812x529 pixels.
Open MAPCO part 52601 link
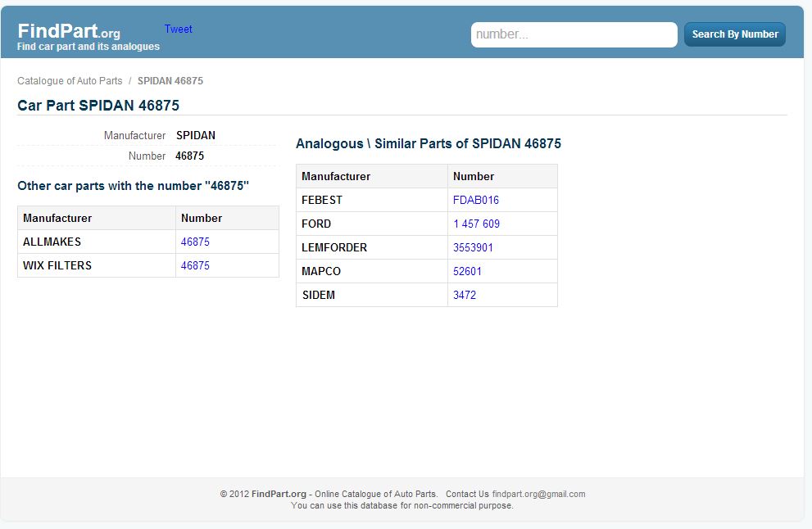click(x=467, y=271)
